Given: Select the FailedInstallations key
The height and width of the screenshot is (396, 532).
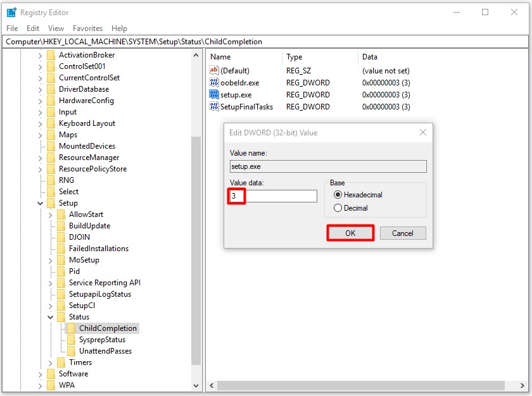Looking at the screenshot, I should (99, 249).
